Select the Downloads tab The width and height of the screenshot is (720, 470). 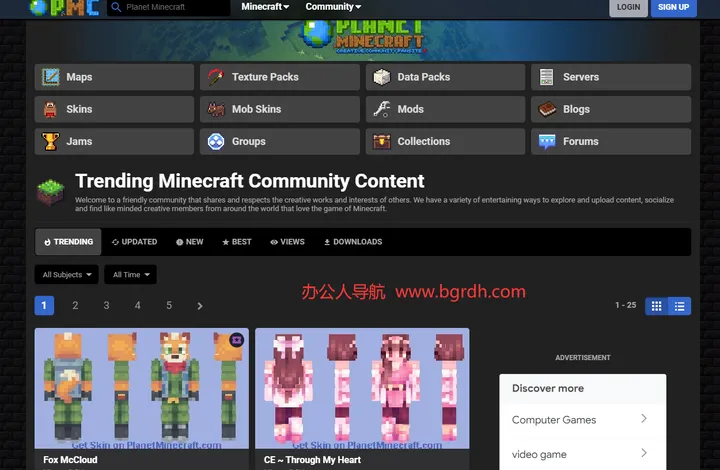(x=353, y=242)
